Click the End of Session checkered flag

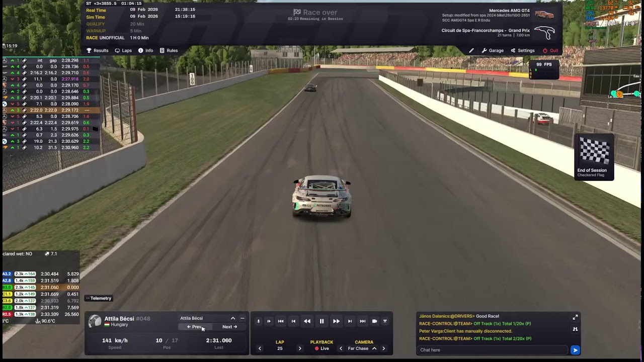pos(594,157)
